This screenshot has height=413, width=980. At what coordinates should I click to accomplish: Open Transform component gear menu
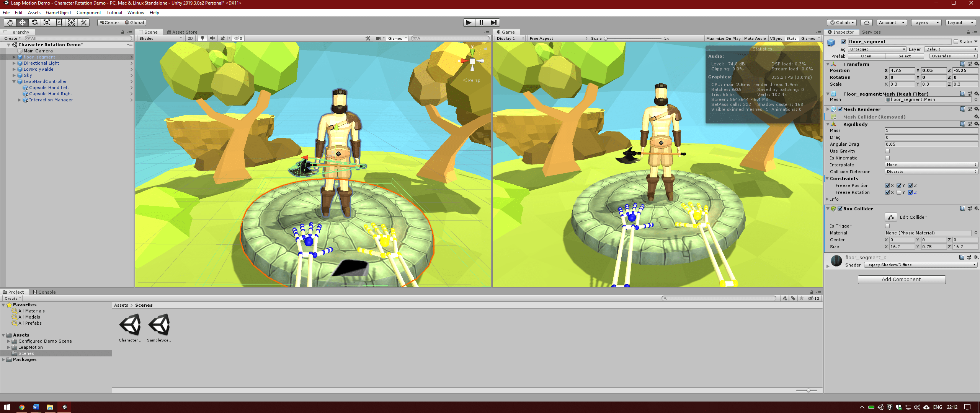(976, 64)
